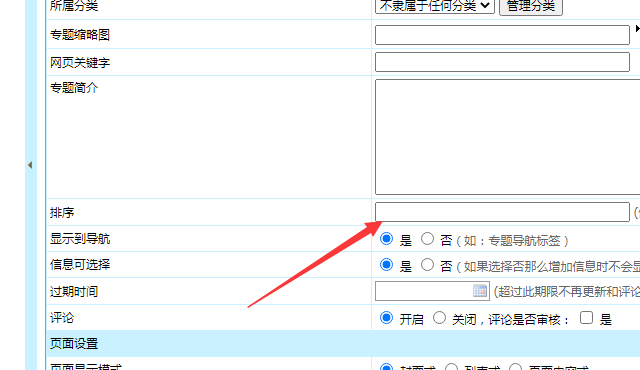Focus the 排序 input field
Screen dimensions: 640x370
pos(502,212)
